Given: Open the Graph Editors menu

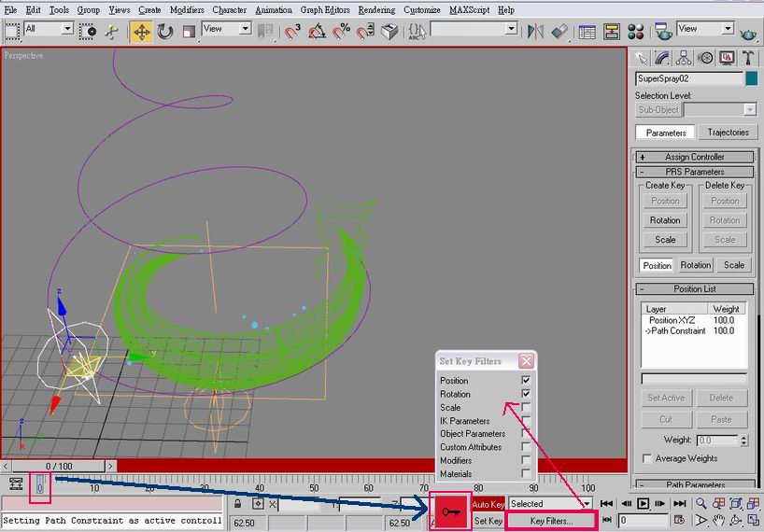Looking at the screenshot, I should (325, 9).
